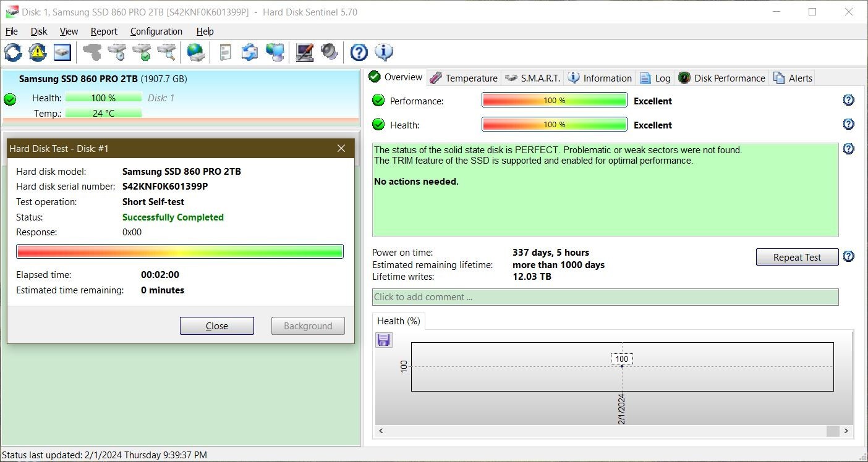Click the chart scrollbar left arrow
This screenshot has height=462, width=868.
381,431
